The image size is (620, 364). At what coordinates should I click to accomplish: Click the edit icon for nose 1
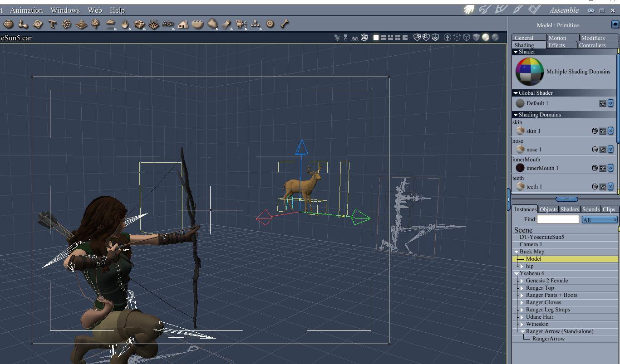(603, 150)
